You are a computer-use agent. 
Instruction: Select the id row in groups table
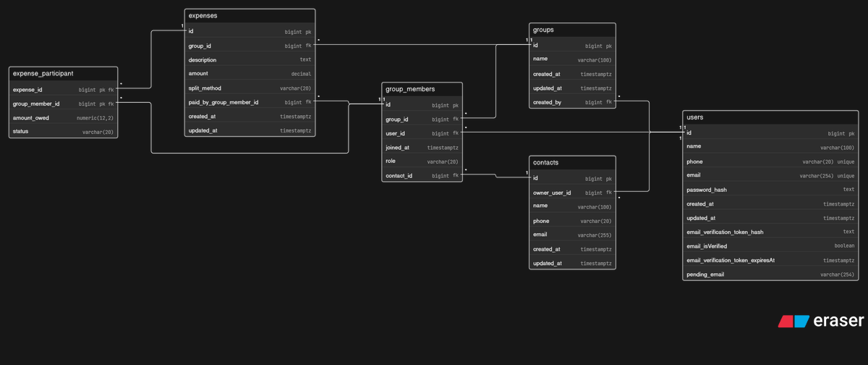point(572,46)
